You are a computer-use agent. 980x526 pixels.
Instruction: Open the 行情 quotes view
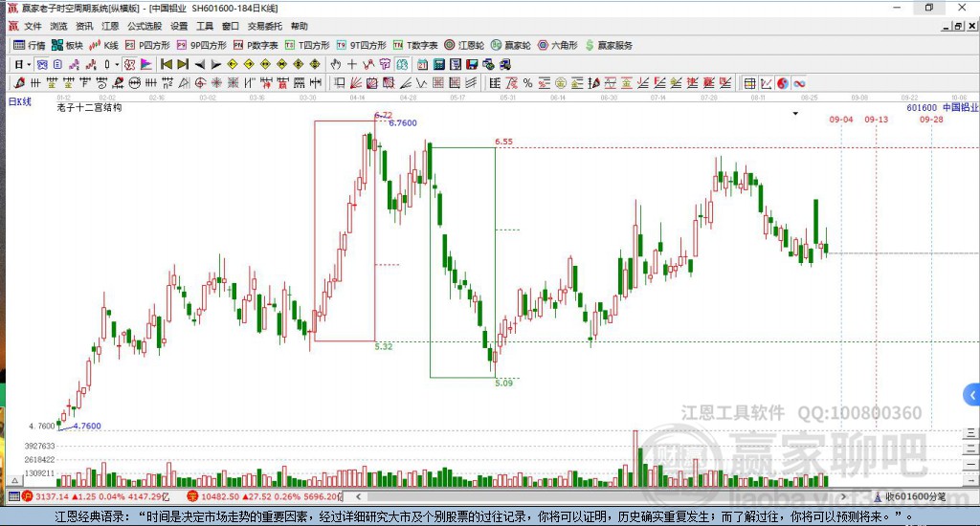tap(30, 45)
